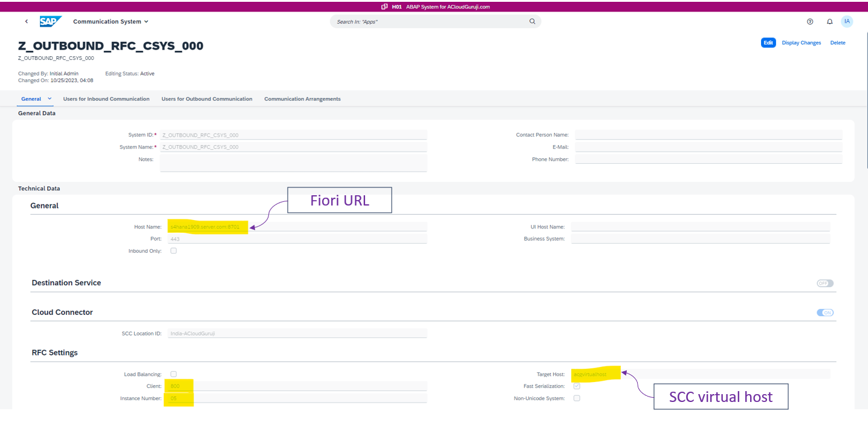Check the Non-Unicode System checkbox

(x=577, y=398)
